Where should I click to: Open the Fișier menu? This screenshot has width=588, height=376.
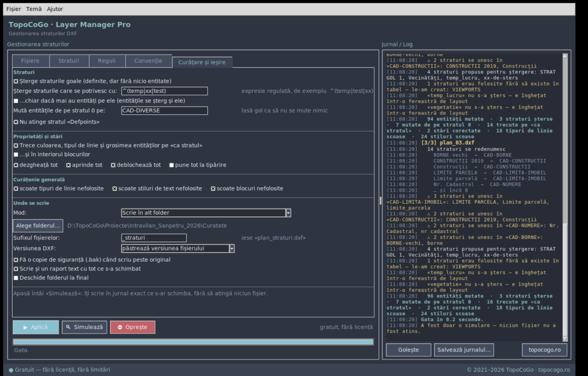tap(14, 9)
